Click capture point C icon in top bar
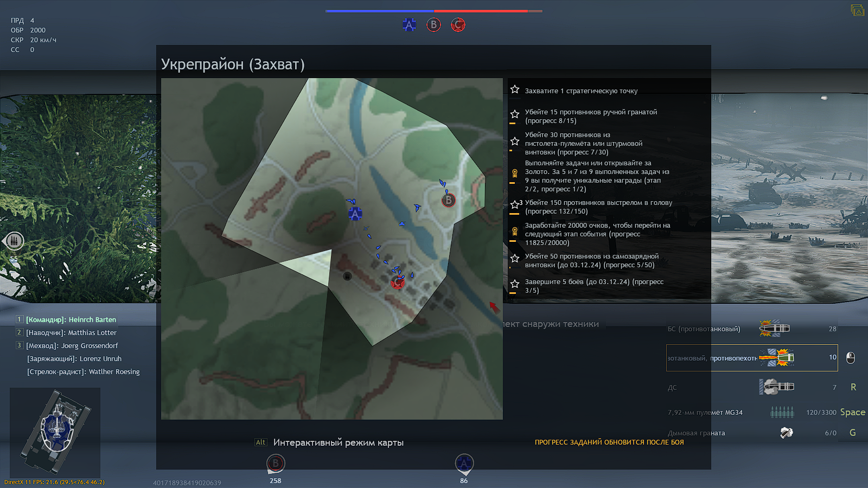Screen dimensions: 868x488 458,24
